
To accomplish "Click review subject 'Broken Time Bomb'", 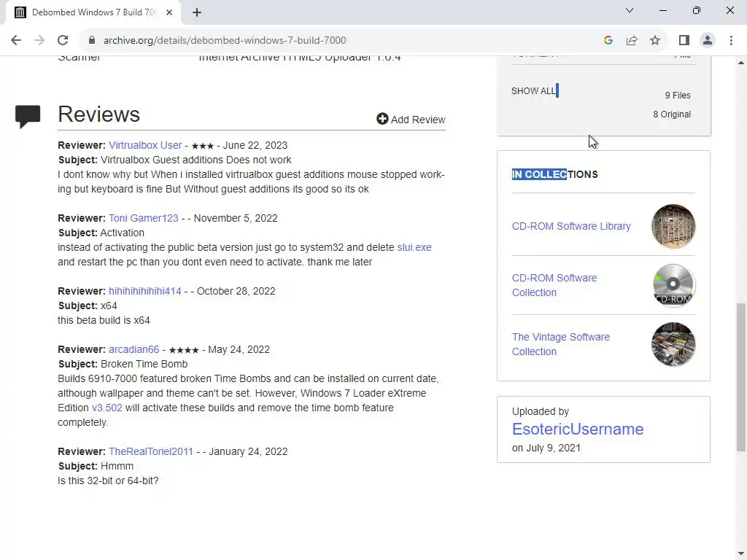I will coord(144,364).
